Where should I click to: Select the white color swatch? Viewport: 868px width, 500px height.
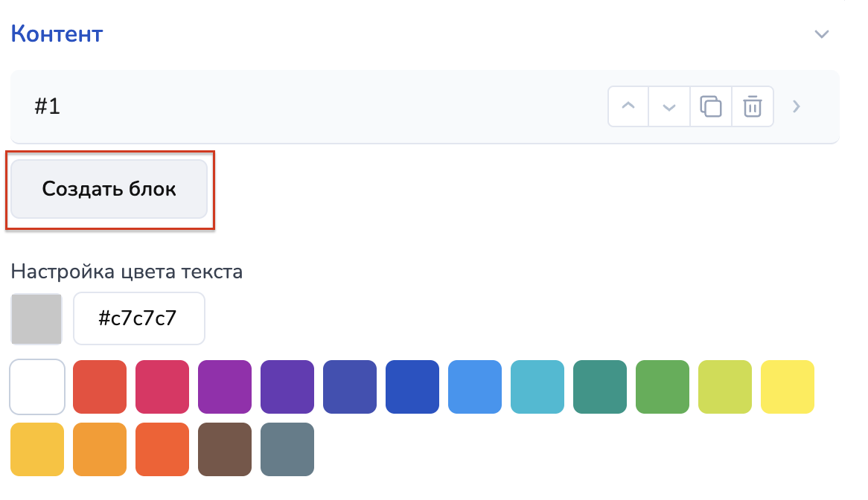pyautogui.click(x=37, y=387)
